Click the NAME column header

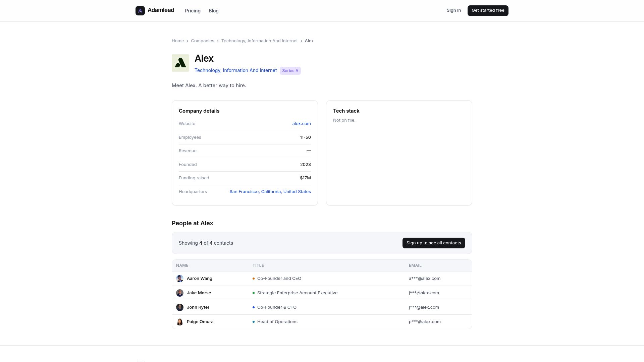pos(182,265)
